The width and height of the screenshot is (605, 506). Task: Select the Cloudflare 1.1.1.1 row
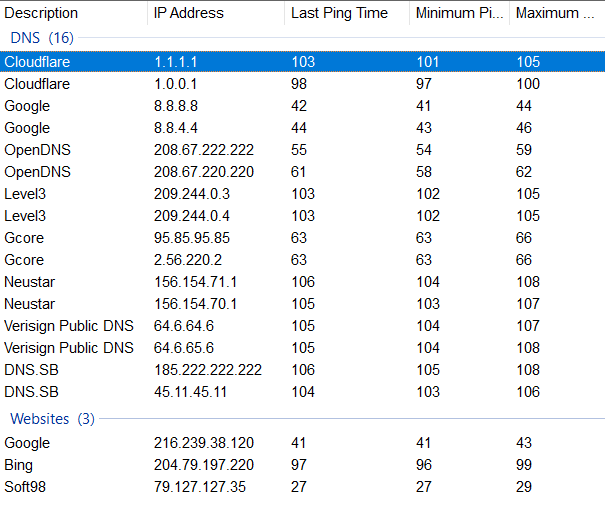pyautogui.click(x=302, y=62)
